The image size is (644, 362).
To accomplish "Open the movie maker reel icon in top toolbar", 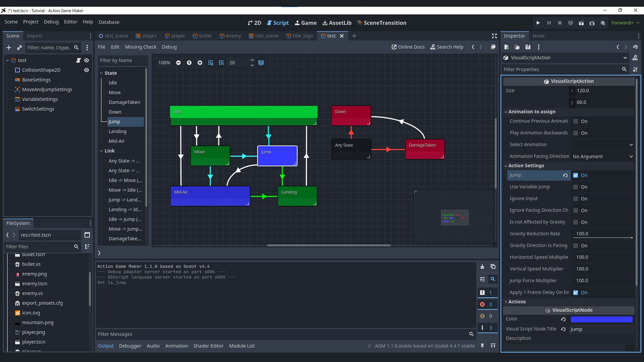I will point(603,23).
